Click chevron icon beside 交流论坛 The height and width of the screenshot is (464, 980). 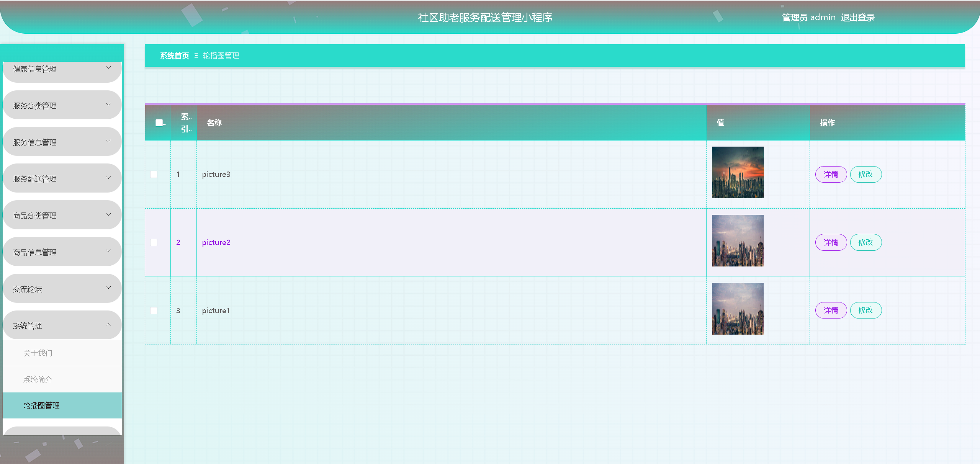pyautogui.click(x=108, y=288)
